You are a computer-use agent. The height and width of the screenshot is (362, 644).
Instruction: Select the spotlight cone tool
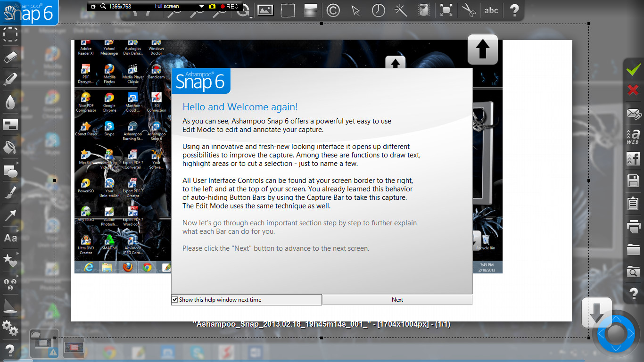10,306
